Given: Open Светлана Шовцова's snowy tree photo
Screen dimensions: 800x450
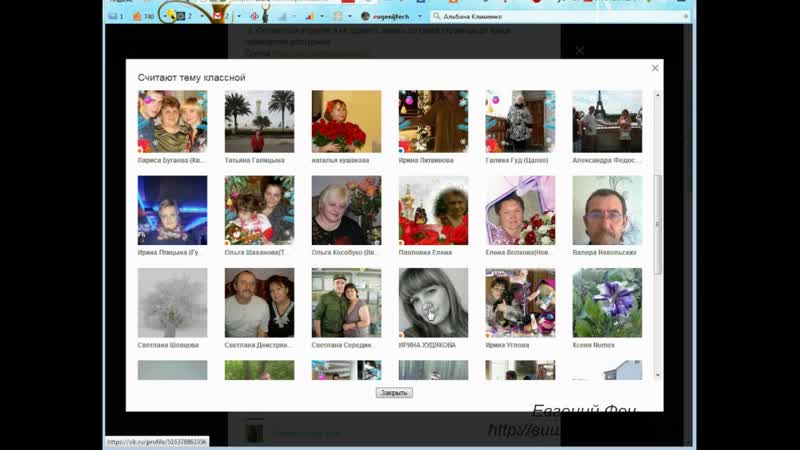Looking at the screenshot, I should [x=172, y=303].
